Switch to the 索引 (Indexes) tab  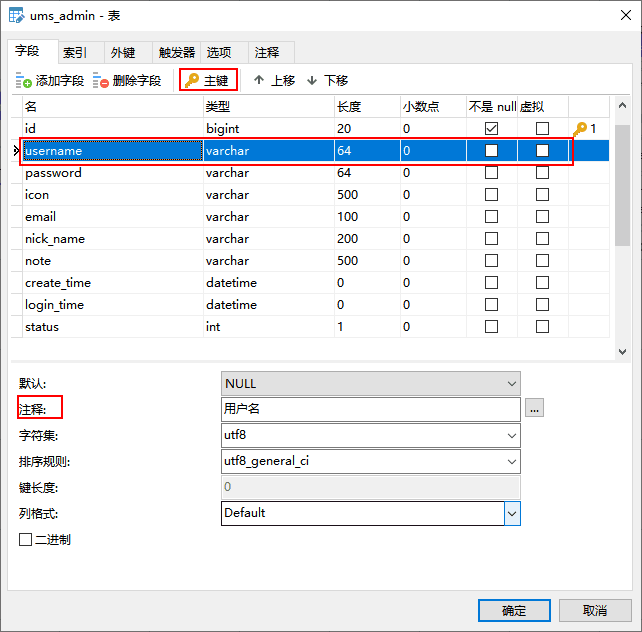point(81,52)
